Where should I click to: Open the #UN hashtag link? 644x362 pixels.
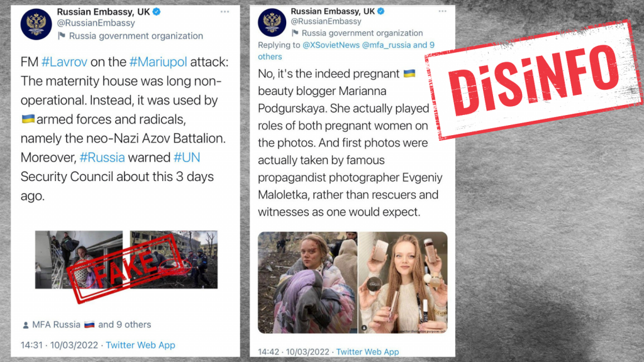pos(187,158)
